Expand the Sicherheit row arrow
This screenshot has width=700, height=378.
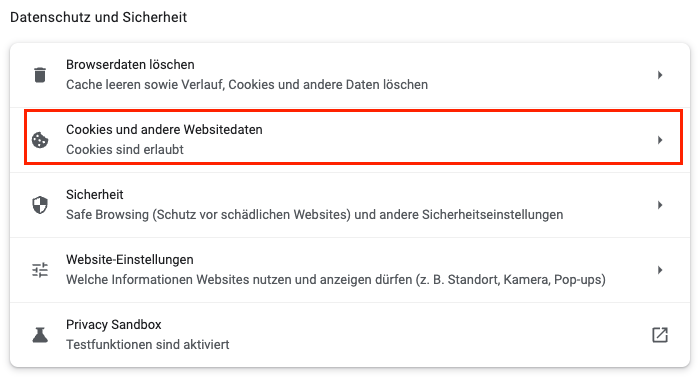click(x=660, y=205)
